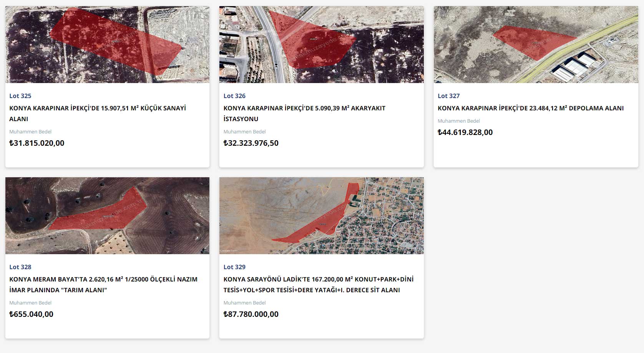Open the Lot 326 satellite map thumbnail
The width and height of the screenshot is (644, 353).
(321, 45)
